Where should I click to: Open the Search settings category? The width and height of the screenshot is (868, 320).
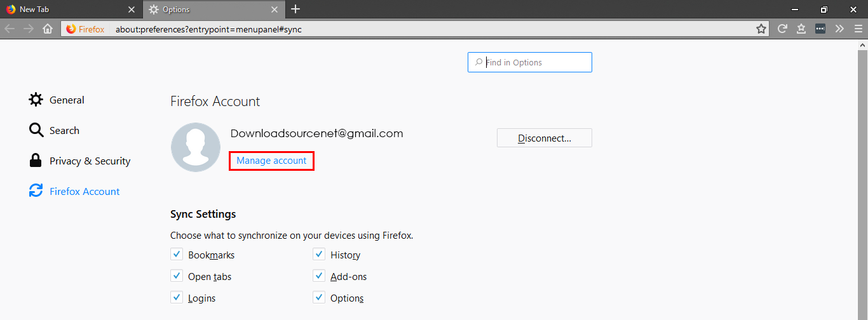tap(54, 131)
